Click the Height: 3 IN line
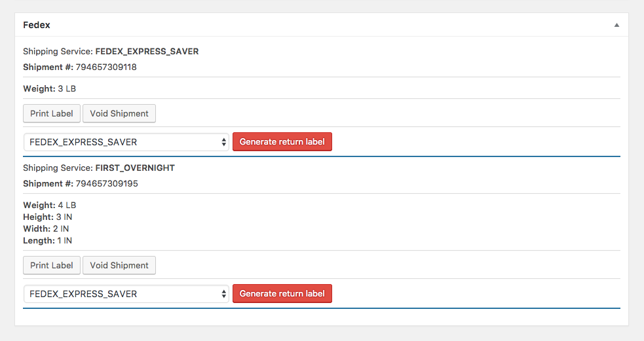The image size is (644, 341). tap(48, 217)
